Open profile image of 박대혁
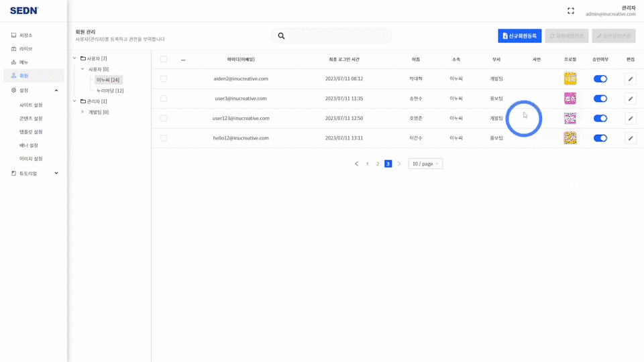The image size is (644, 362). coord(570,79)
